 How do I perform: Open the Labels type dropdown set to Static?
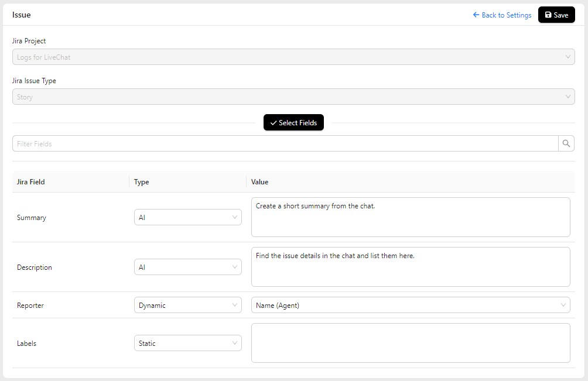(x=187, y=342)
